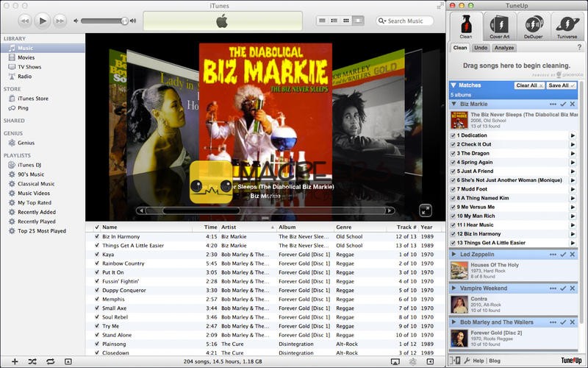Adjust the iTunes volume slider
588x368 pixels.
point(124,21)
